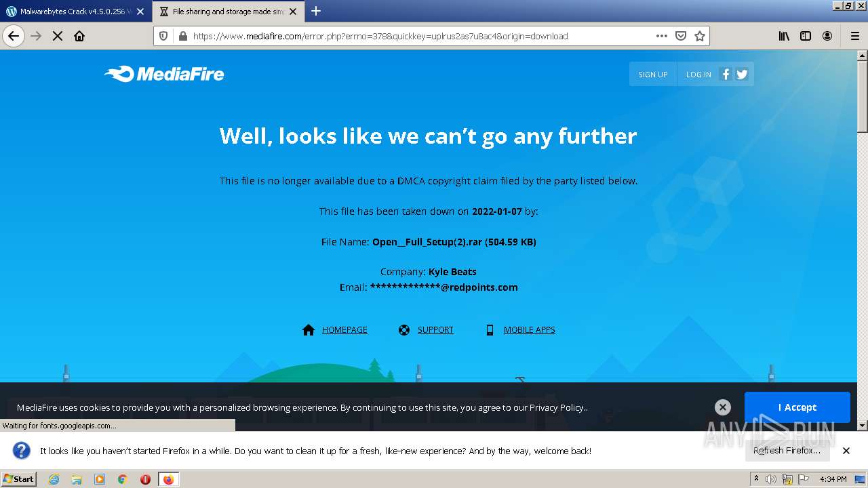
Task: Go back with the browser back arrow
Action: pyautogui.click(x=14, y=36)
